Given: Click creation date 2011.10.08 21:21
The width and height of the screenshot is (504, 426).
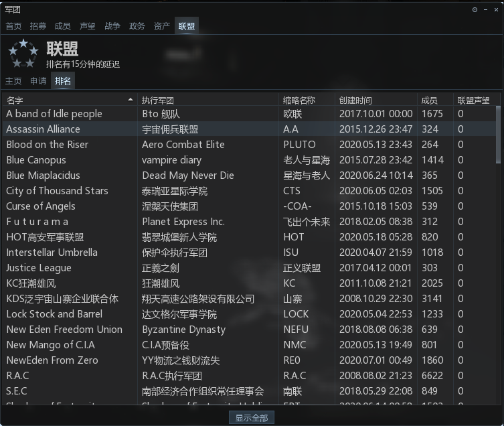Looking at the screenshot, I should point(375,283).
